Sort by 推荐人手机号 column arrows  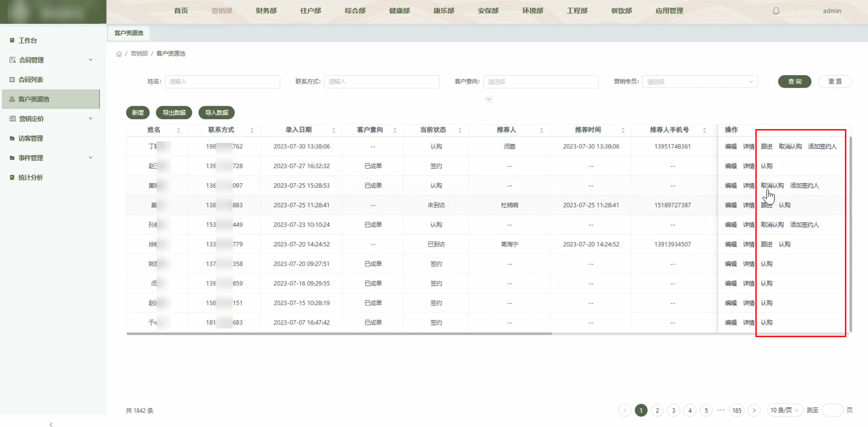click(x=705, y=130)
